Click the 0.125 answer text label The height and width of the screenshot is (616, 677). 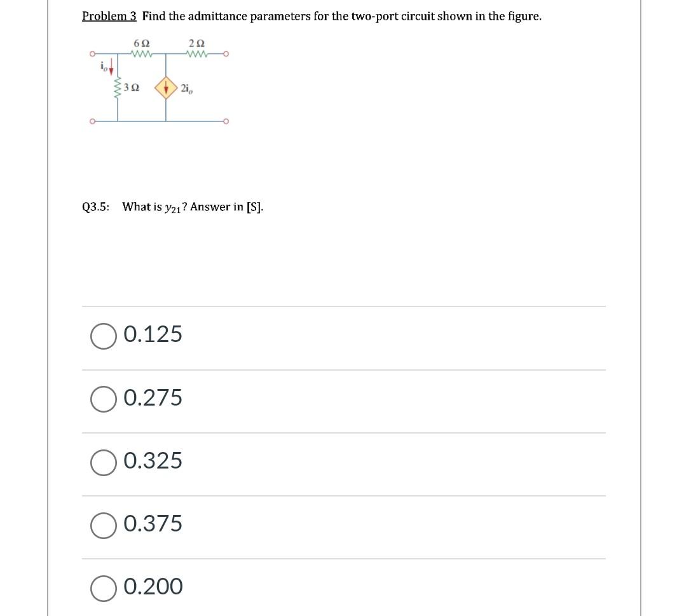point(153,335)
